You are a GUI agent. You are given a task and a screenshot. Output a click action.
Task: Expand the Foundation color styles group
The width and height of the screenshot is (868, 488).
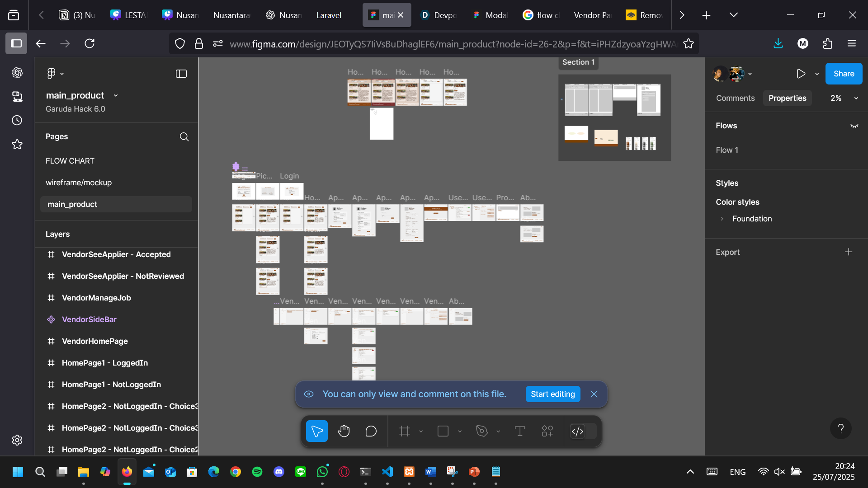click(722, 219)
